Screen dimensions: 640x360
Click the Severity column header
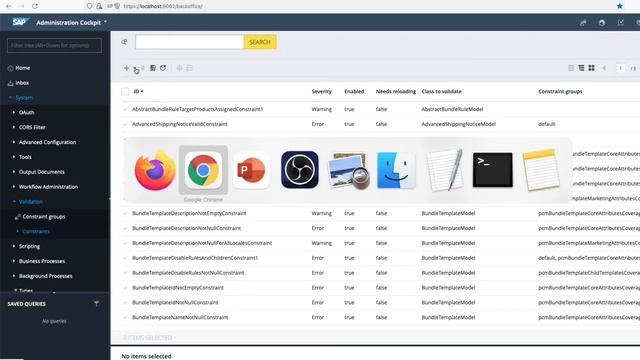[x=322, y=91]
